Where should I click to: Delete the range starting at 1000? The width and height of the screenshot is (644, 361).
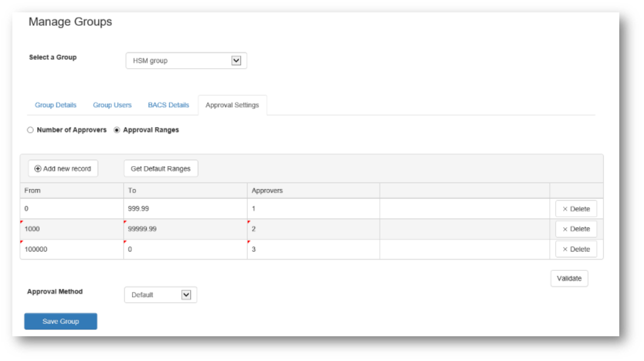click(576, 228)
